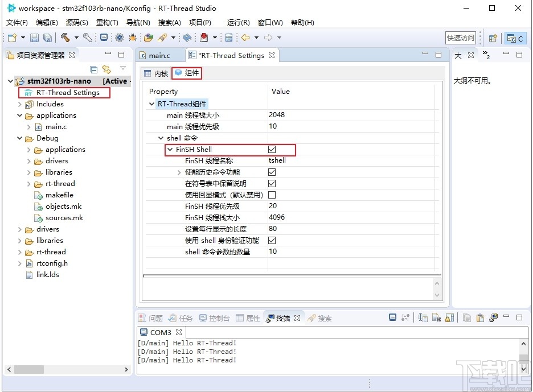Click the navigate back arrow icon

point(245,38)
